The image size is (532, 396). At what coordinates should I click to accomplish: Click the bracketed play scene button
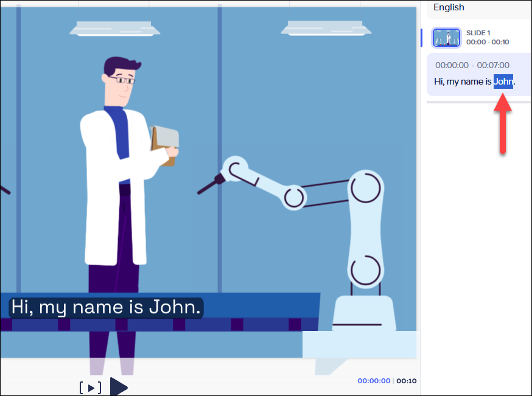pyautogui.click(x=90, y=388)
